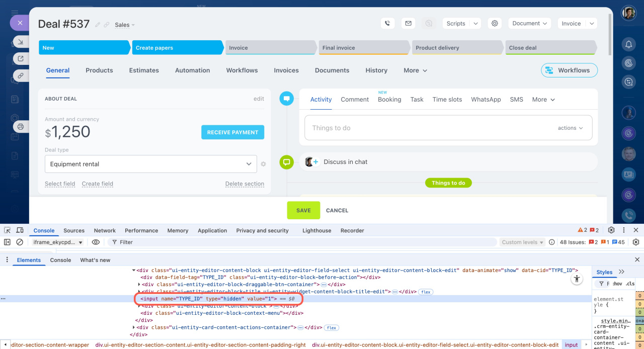
Task: Open the Document dropdown button
Action: pyautogui.click(x=529, y=23)
